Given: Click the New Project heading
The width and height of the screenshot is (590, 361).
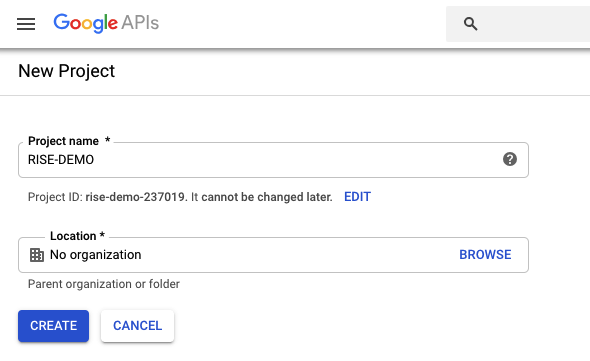Looking at the screenshot, I should (67, 71).
